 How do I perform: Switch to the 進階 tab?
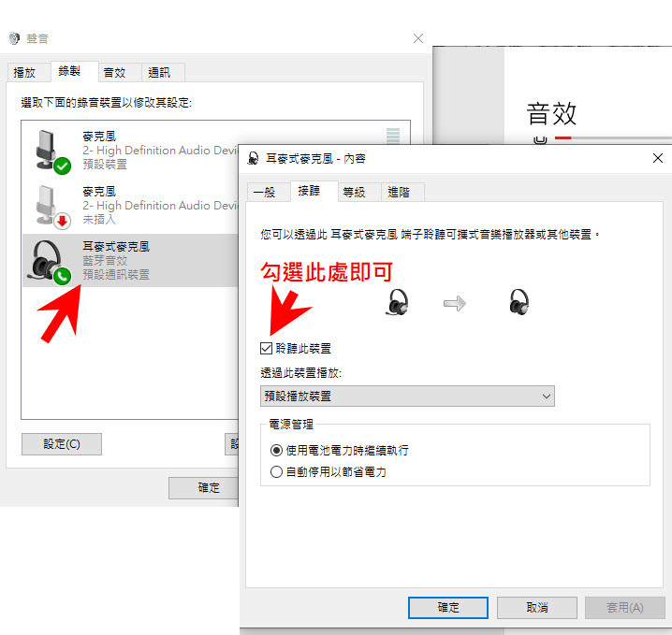click(399, 193)
